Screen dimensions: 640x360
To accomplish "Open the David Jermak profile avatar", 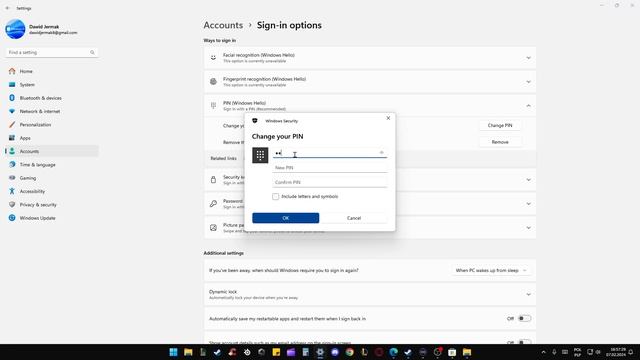I will click(16, 29).
